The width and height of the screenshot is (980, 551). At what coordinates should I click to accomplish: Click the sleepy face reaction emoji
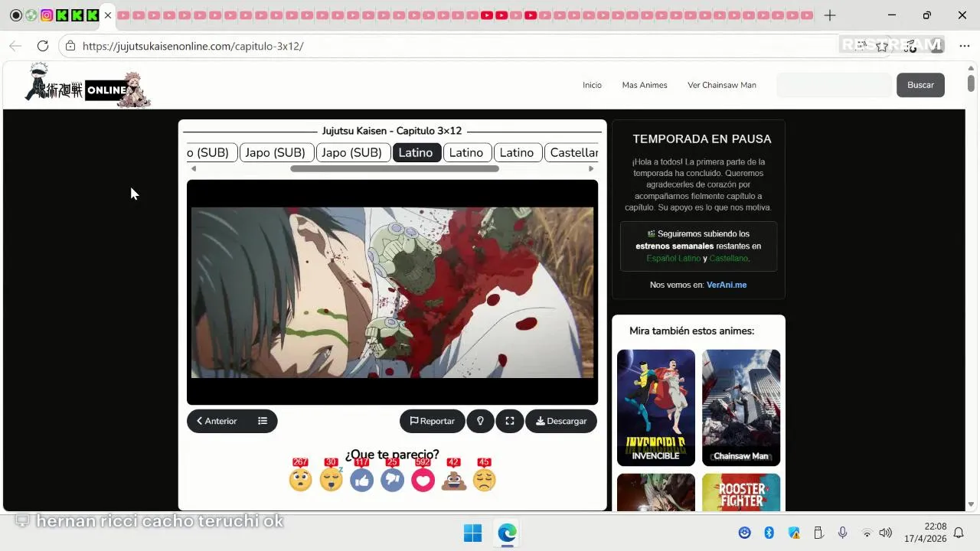pyautogui.click(x=331, y=480)
